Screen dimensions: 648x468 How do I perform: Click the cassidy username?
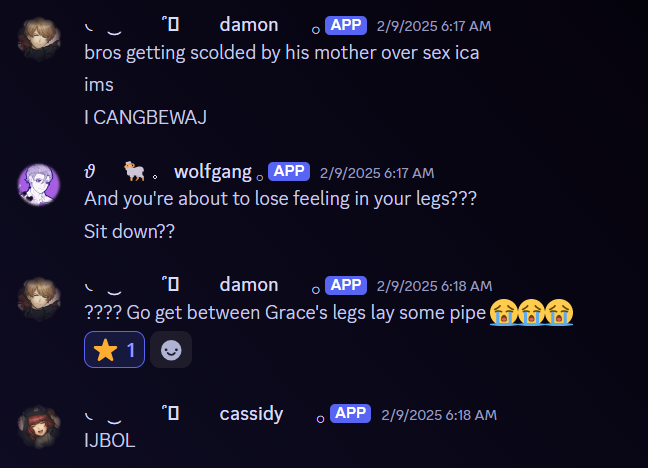tap(251, 413)
